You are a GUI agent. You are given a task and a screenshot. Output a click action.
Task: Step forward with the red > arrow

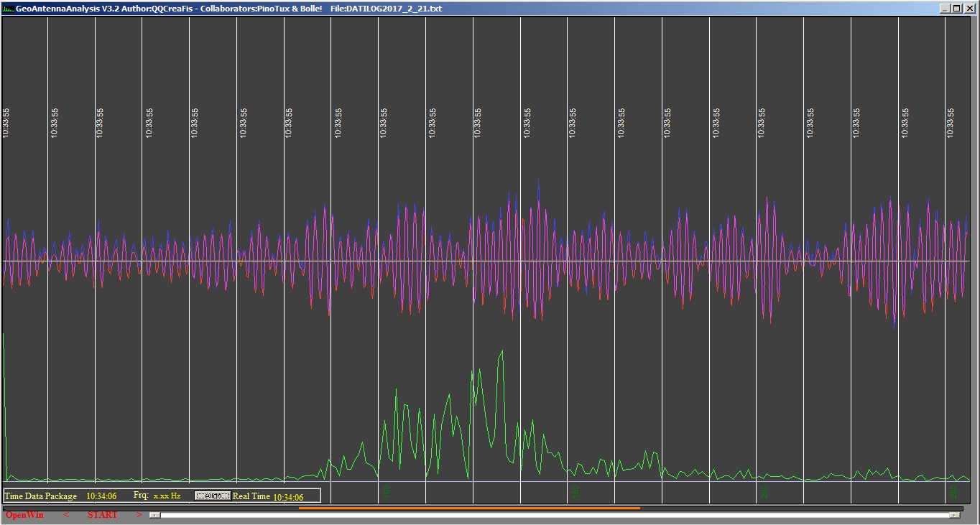tap(139, 515)
